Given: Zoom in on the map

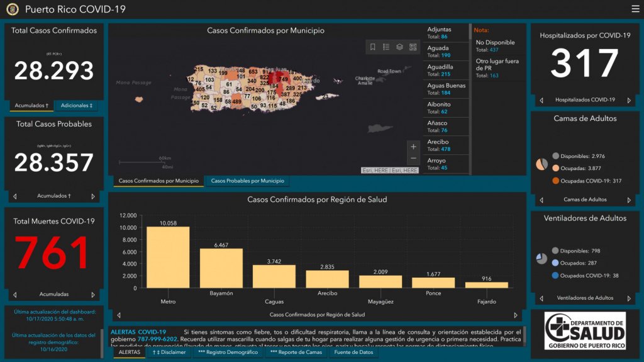Looking at the screenshot, I should coord(413,147).
